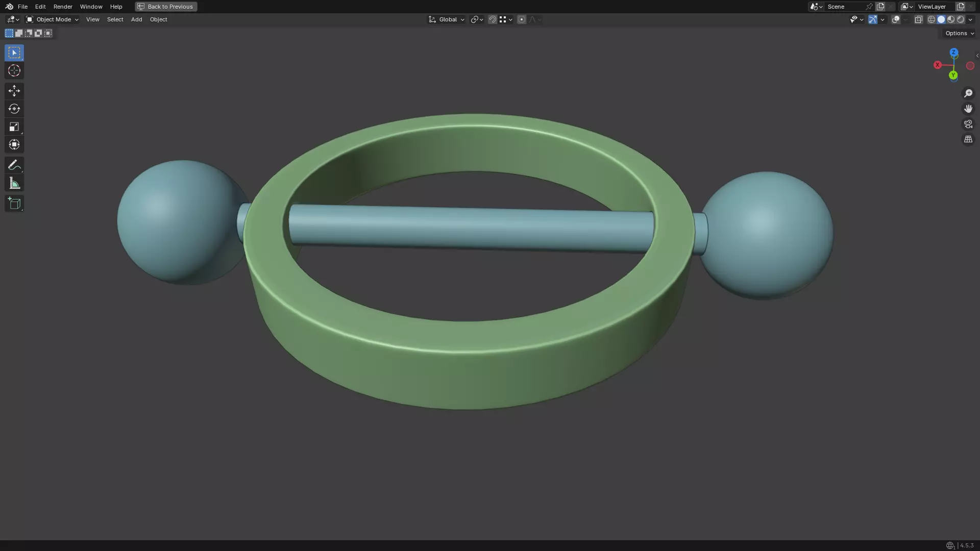Image resolution: width=980 pixels, height=551 pixels.
Task: Open the editor type dropdown
Action: point(13,19)
